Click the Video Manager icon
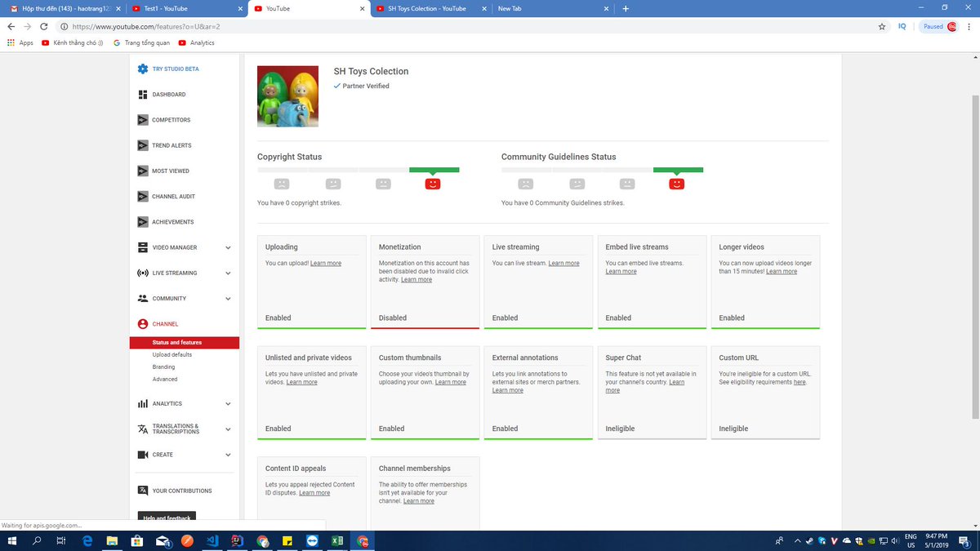Viewport: 980px width, 551px height. (143, 247)
